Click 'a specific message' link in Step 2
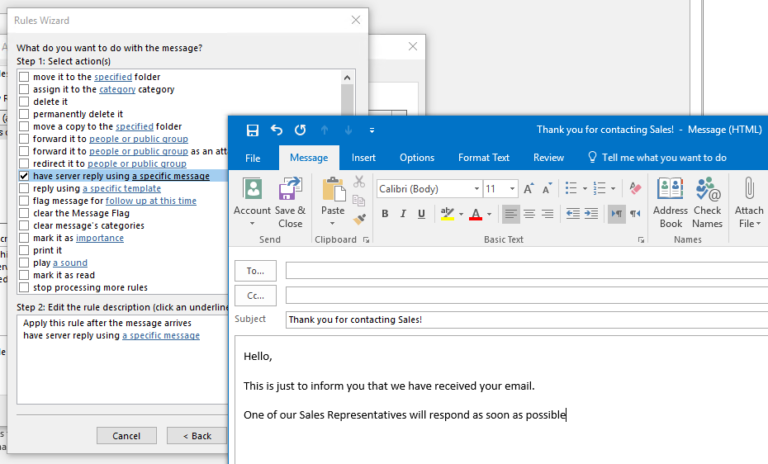Screen dimensions: 768x464 click(x=161, y=336)
